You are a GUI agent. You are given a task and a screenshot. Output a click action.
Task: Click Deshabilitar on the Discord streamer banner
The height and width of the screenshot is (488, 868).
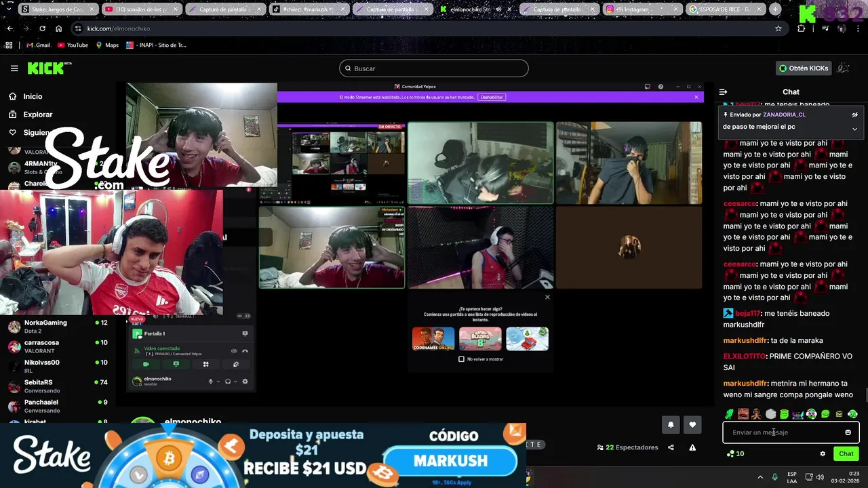tap(492, 98)
